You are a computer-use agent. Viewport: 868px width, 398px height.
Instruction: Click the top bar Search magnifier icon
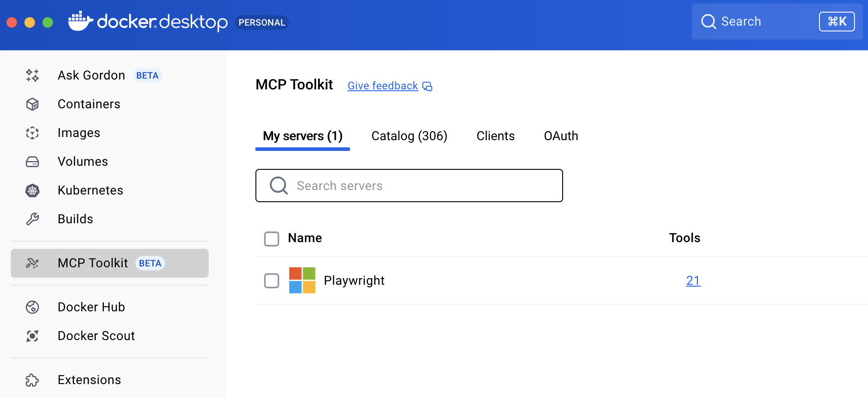click(709, 22)
